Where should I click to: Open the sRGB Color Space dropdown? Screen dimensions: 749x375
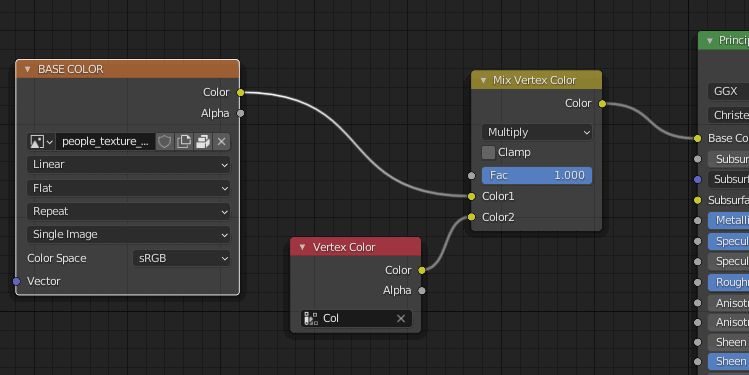pos(182,258)
